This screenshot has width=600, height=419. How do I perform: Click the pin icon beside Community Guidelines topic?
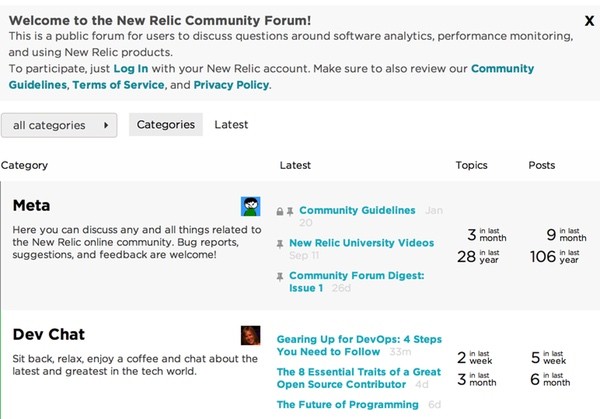(290, 211)
